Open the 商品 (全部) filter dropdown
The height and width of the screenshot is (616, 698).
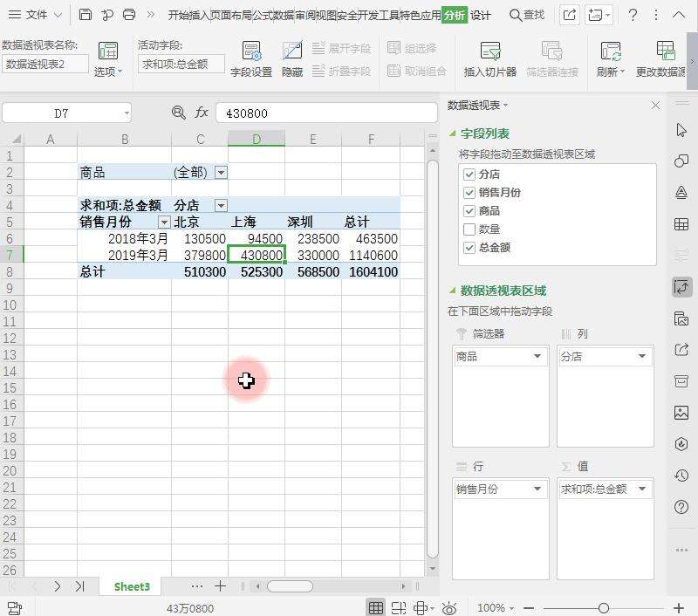[221, 172]
